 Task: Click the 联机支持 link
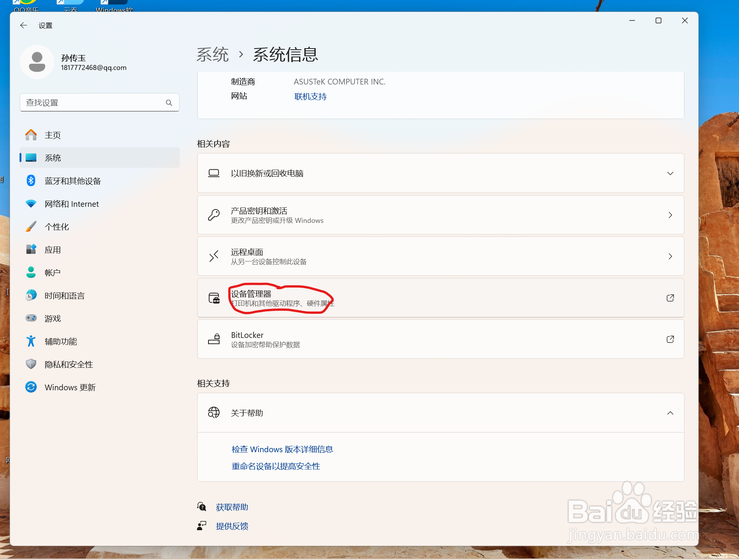[310, 96]
